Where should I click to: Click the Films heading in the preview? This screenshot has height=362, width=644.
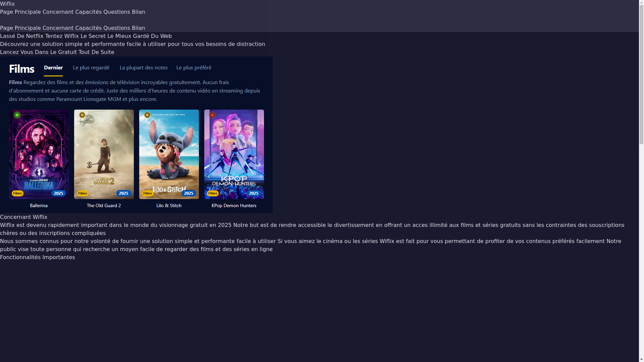tap(22, 69)
